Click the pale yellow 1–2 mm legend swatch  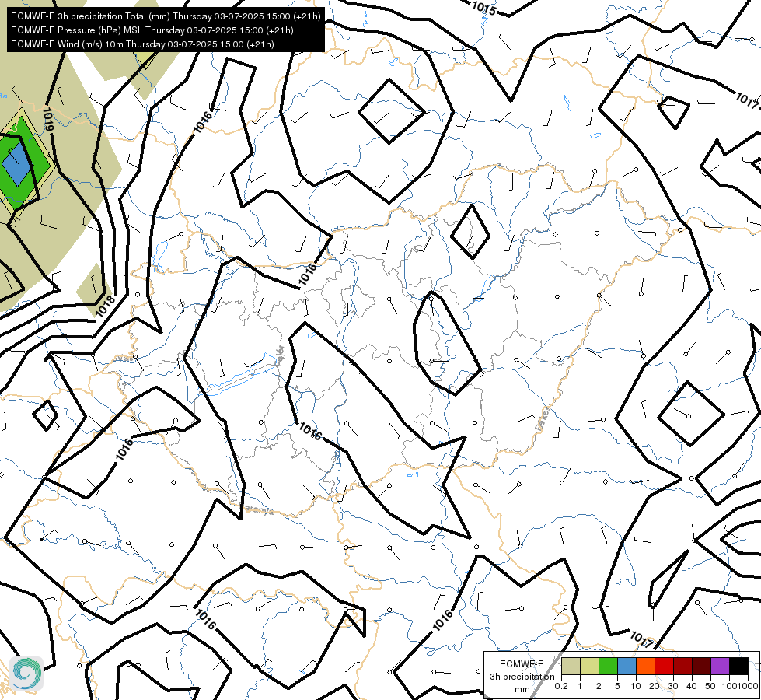tap(589, 667)
